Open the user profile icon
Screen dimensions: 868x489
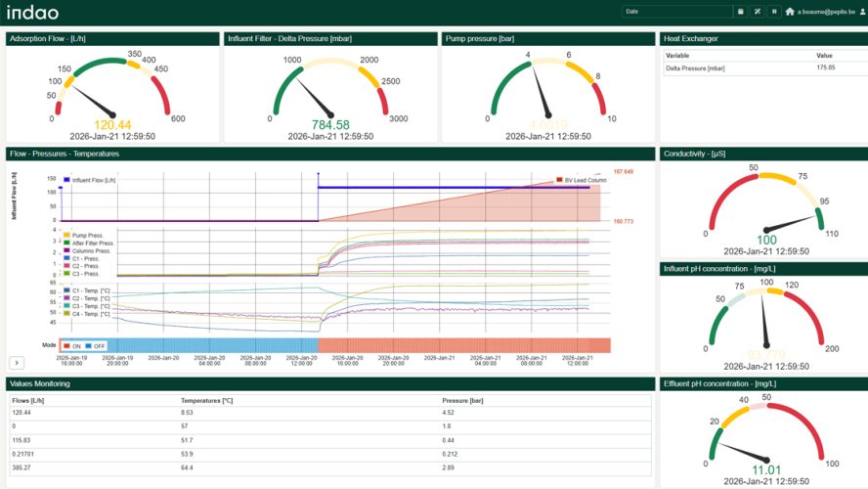click(x=861, y=12)
